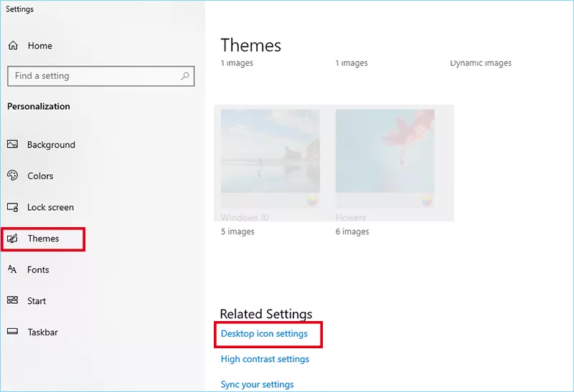The height and width of the screenshot is (392, 574).
Task: Click the Lock screen monitor icon
Action: tap(12, 207)
